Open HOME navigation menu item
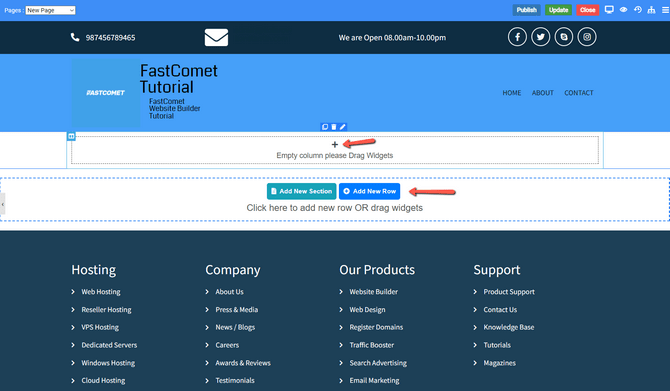This screenshot has height=391, width=670. (511, 93)
